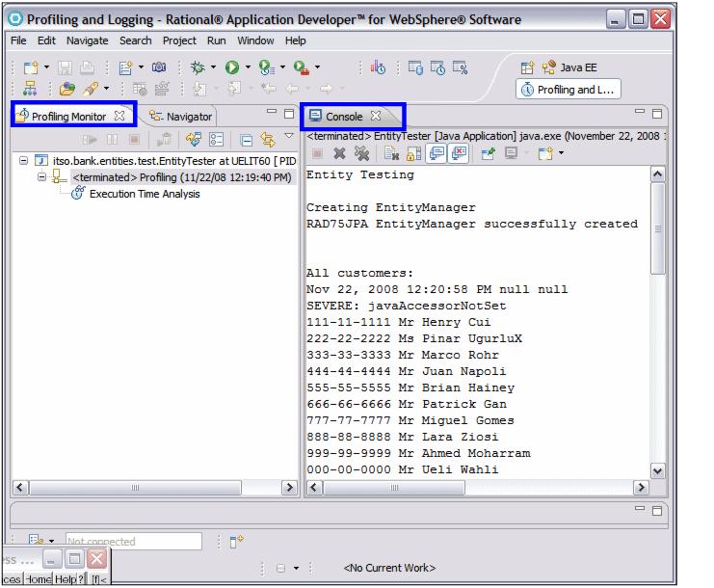Click the Console vertical scrollbar down arrow
The width and height of the screenshot is (714, 588).
pos(657,471)
